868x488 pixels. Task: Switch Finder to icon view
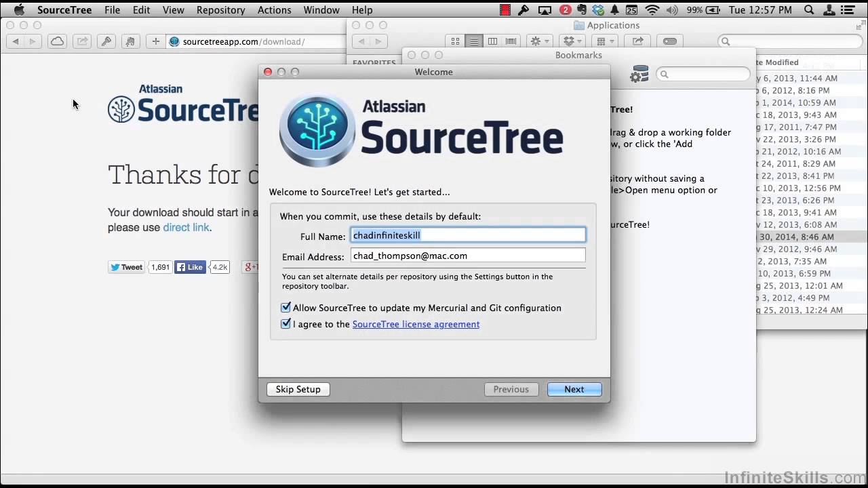coord(456,41)
